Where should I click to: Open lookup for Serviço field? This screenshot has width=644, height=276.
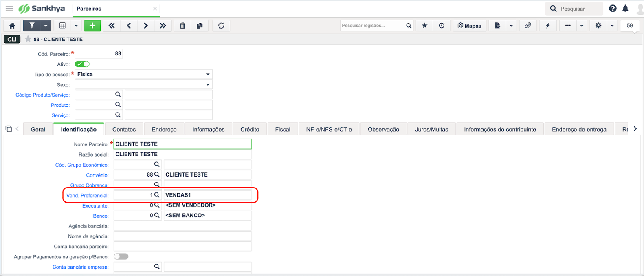pyautogui.click(x=118, y=115)
